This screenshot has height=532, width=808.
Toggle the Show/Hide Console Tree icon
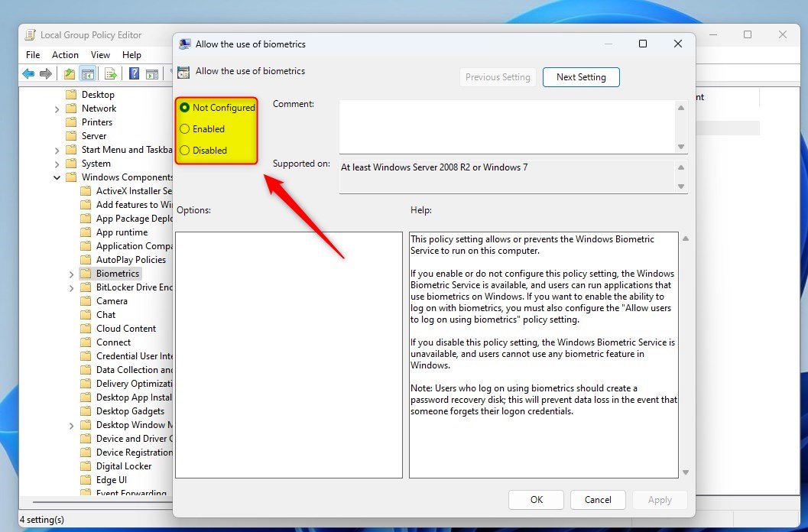(88, 73)
